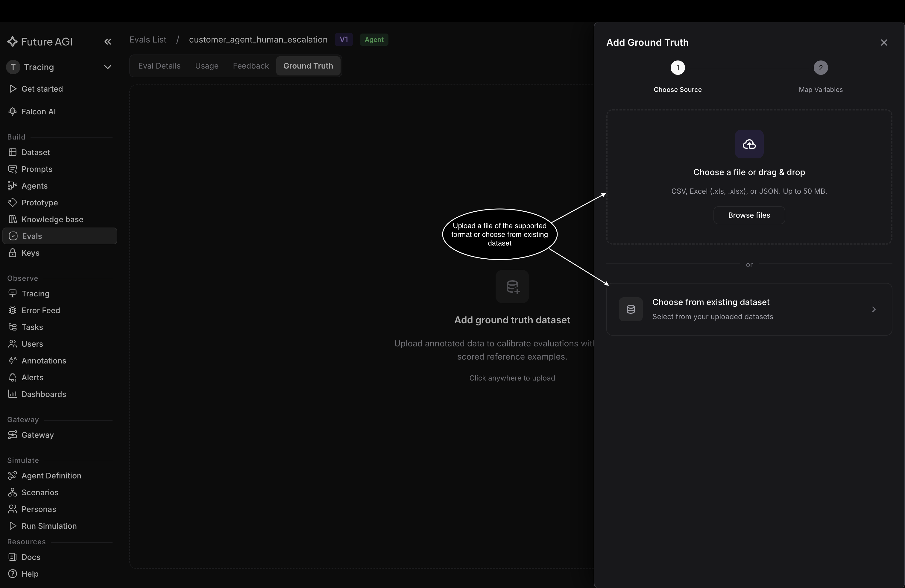The width and height of the screenshot is (905, 588).
Task: Navigate to Evals List breadcrumb link
Action: (148, 40)
